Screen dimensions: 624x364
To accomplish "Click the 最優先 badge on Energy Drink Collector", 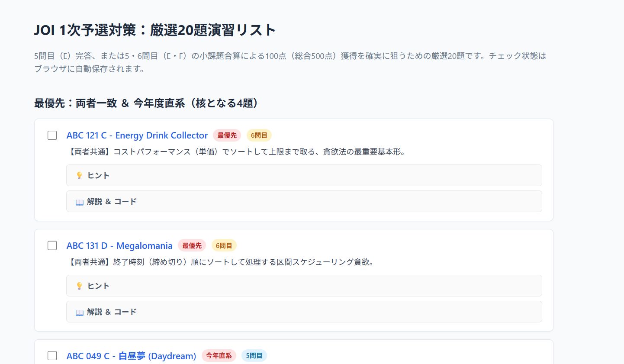I will click(x=227, y=135).
